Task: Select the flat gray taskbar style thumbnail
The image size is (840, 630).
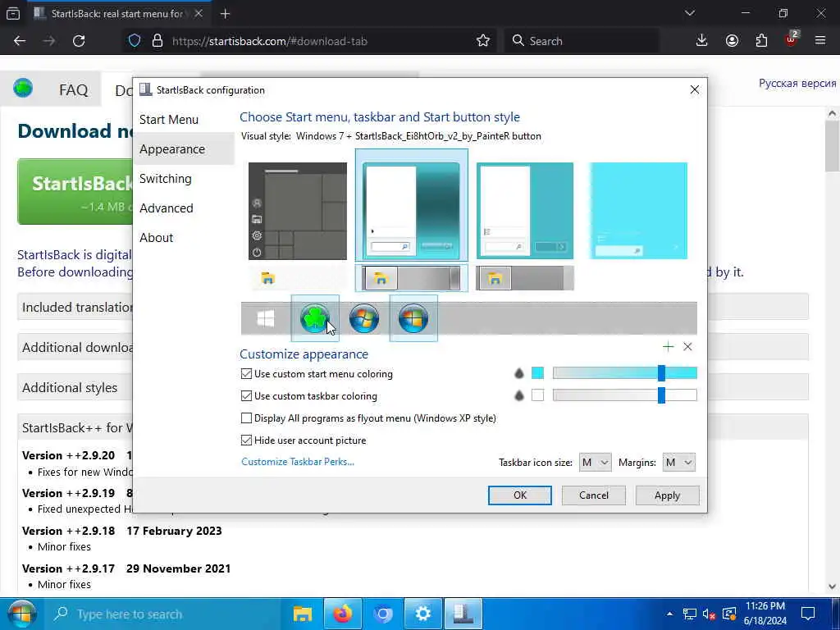Action: (x=524, y=278)
